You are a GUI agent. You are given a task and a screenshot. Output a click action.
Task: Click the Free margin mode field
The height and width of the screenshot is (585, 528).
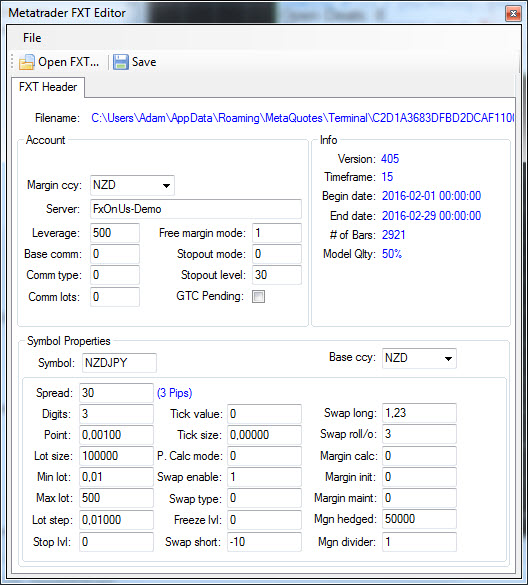click(x=277, y=233)
